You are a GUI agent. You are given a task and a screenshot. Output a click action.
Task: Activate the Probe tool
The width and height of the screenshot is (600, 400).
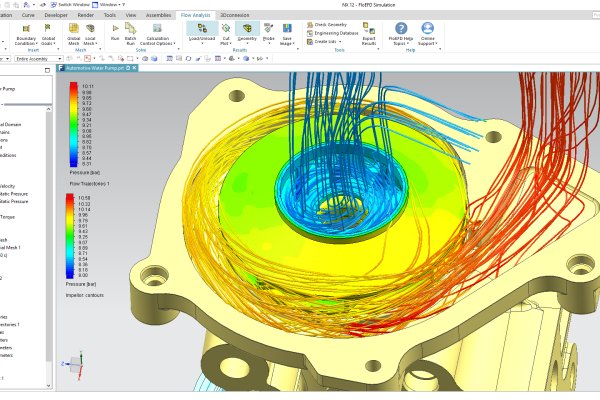(269, 31)
